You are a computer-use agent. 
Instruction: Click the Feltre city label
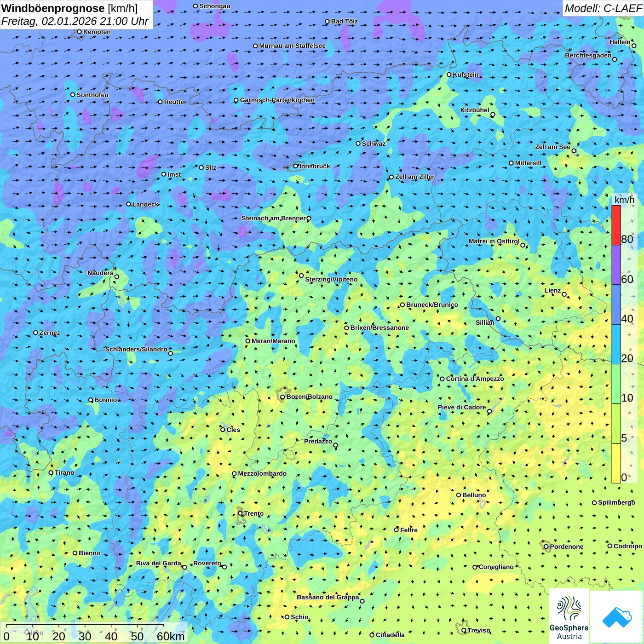pyautogui.click(x=409, y=530)
